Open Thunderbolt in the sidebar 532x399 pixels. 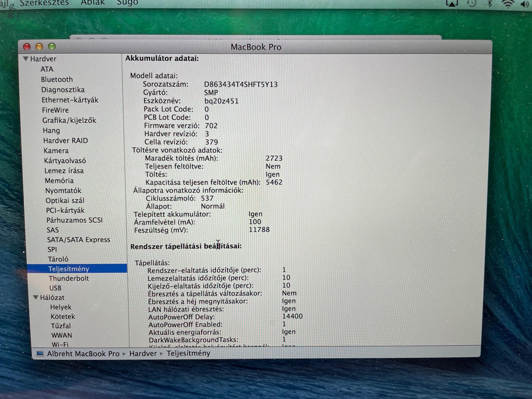(69, 278)
